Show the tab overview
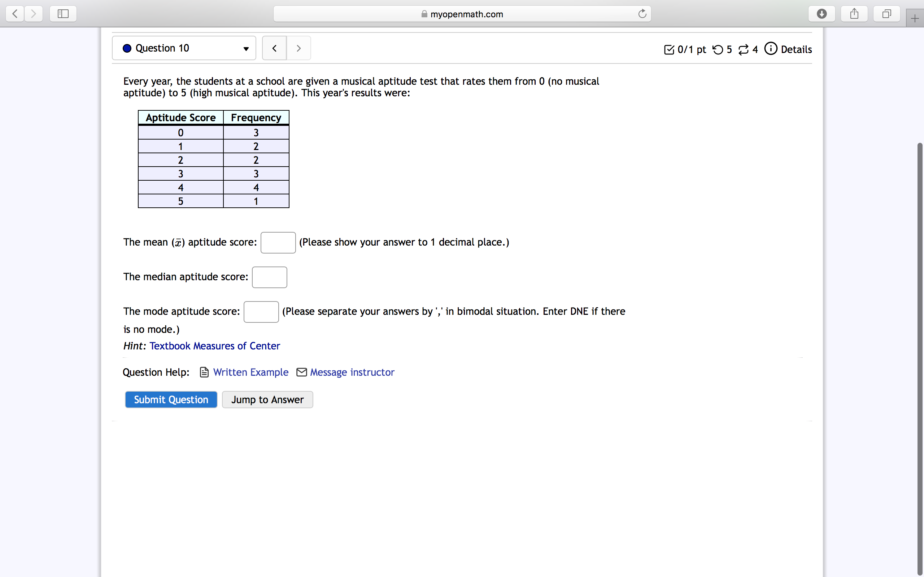924x577 pixels. [886, 14]
